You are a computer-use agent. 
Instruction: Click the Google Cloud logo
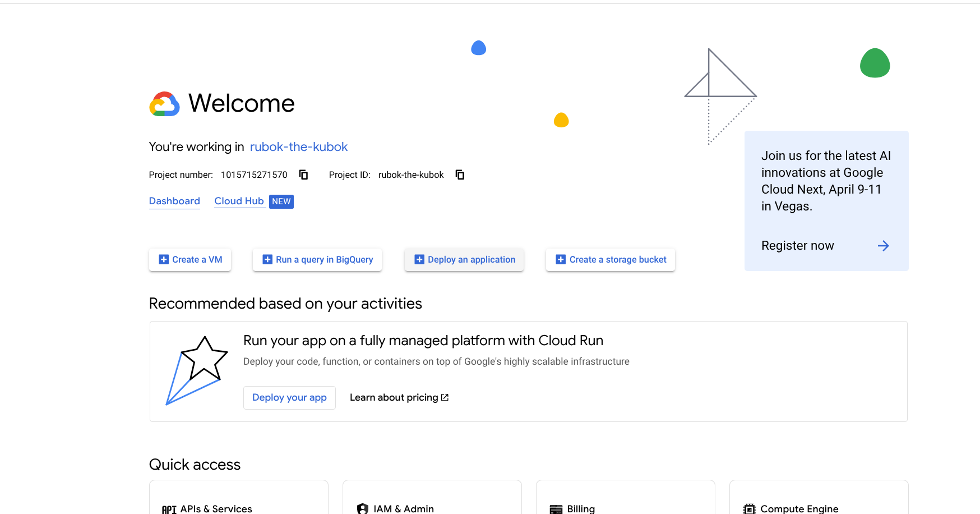(x=164, y=104)
